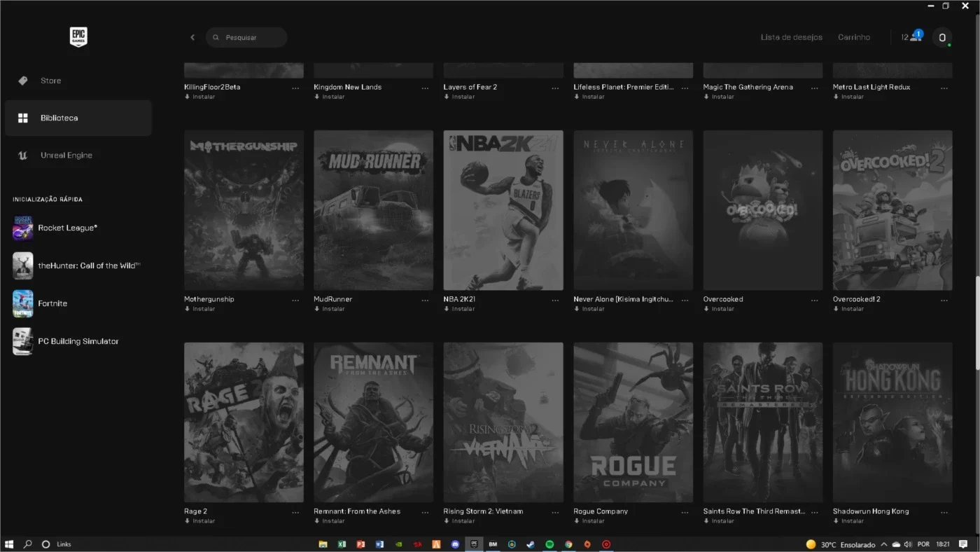Viewport: 980px width, 552px height.
Task: Open options menu for Shadowrun Hong Kong
Action: [944, 512]
